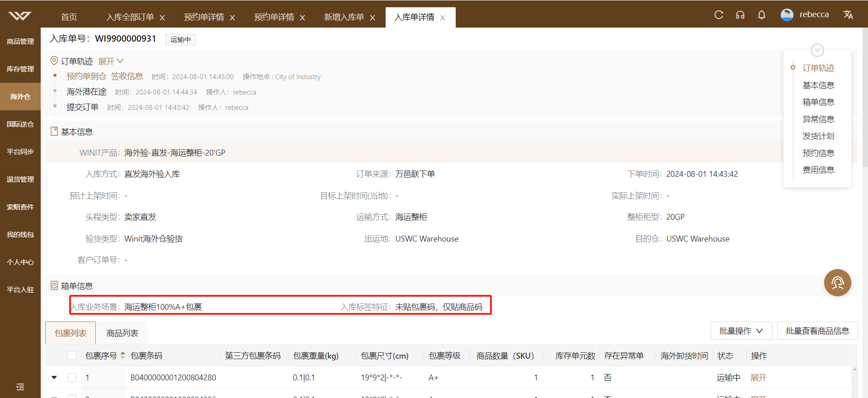Toggle the select-all packages checkbox

click(x=72, y=355)
